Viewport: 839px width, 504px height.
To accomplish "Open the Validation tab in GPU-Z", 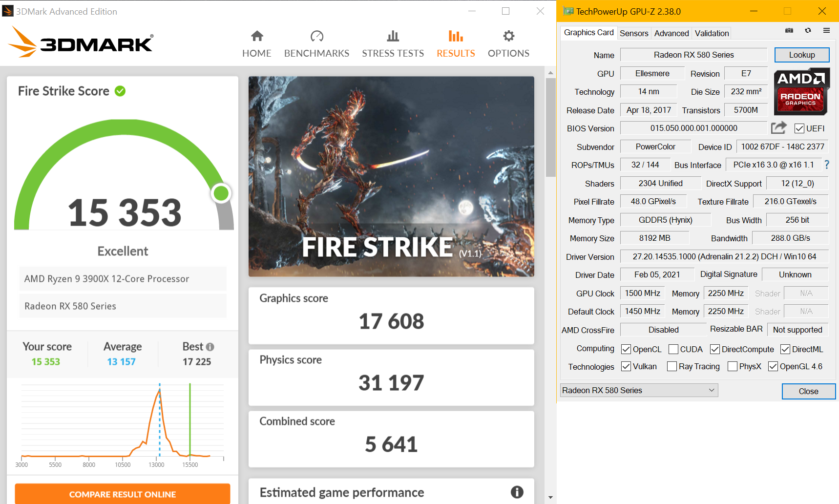I will coord(712,33).
